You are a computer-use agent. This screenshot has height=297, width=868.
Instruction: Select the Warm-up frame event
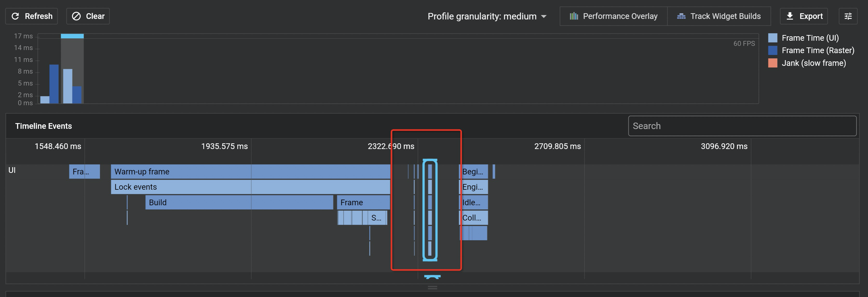(250, 172)
